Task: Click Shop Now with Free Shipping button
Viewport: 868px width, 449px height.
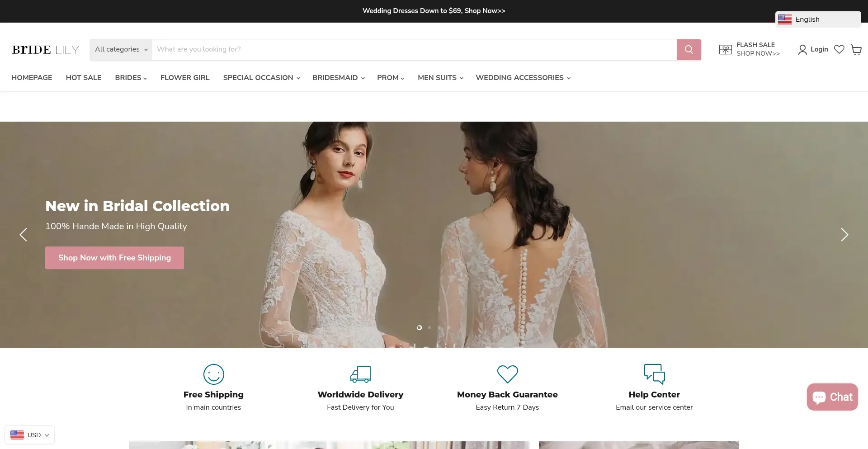Action: pos(114,258)
